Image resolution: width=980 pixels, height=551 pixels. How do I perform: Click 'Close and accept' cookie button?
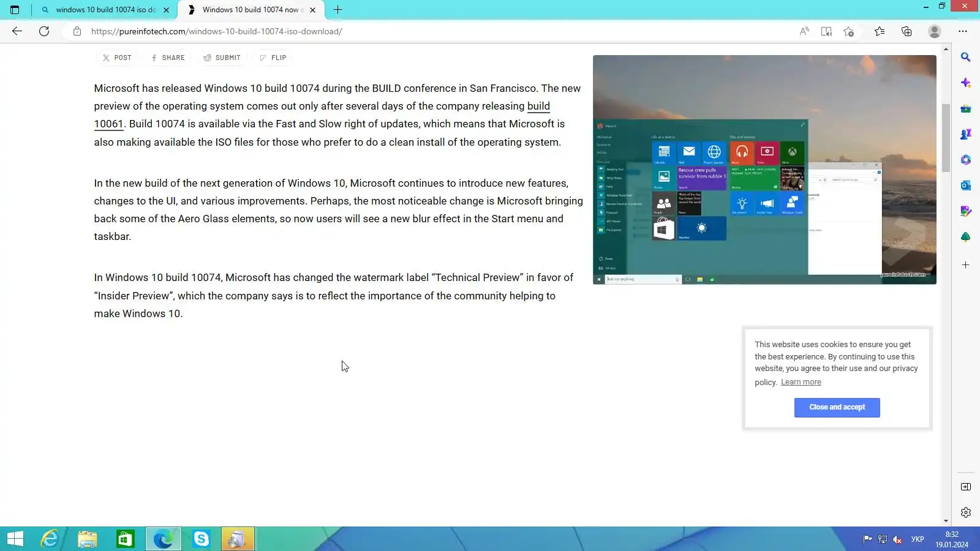[837, 407]
